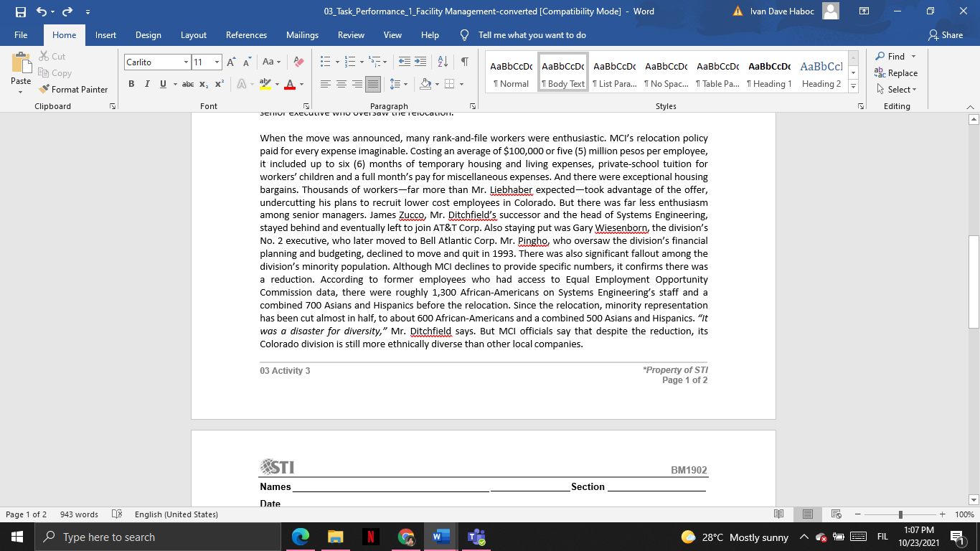Open the font size dropdown

pyautogui.click(x=217, y=62)
